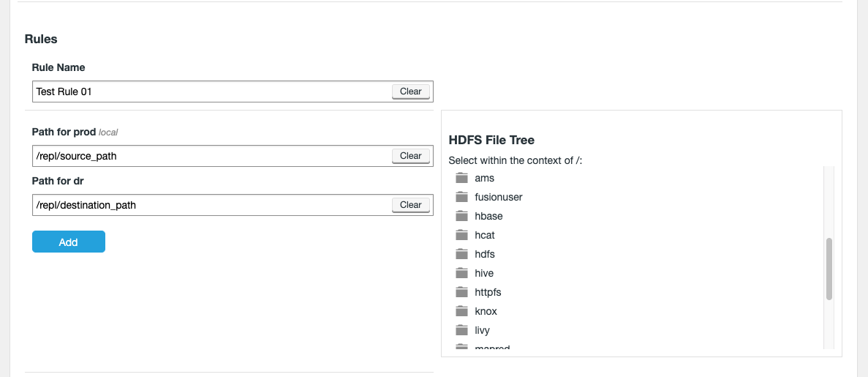Select the hive directory label
The height and width of the screenshot is (377, 868).
click(x=484, y=273)
